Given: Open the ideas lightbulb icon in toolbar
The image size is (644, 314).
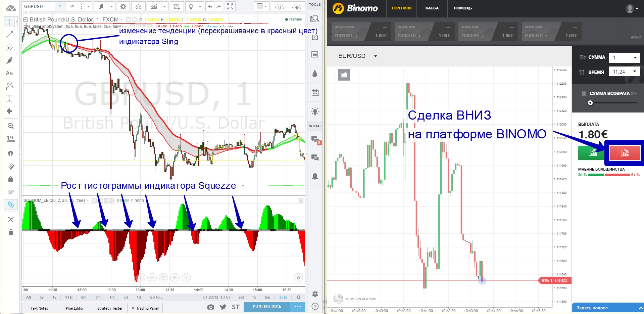Looking at the screenshot, I should [191, 6].
